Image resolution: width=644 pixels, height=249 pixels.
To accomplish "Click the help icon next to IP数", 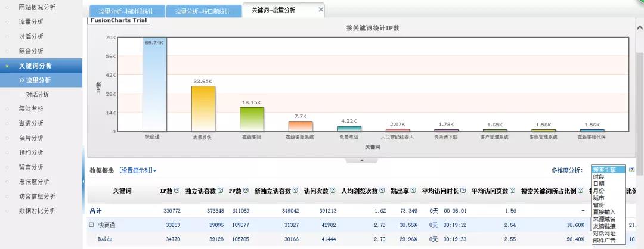I will [177, 191].
